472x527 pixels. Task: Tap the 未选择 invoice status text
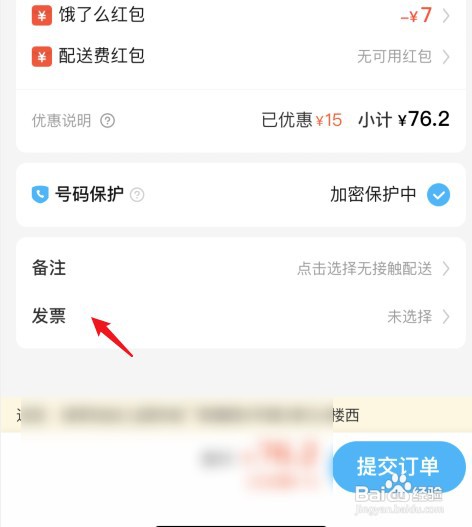pos(409,316)
